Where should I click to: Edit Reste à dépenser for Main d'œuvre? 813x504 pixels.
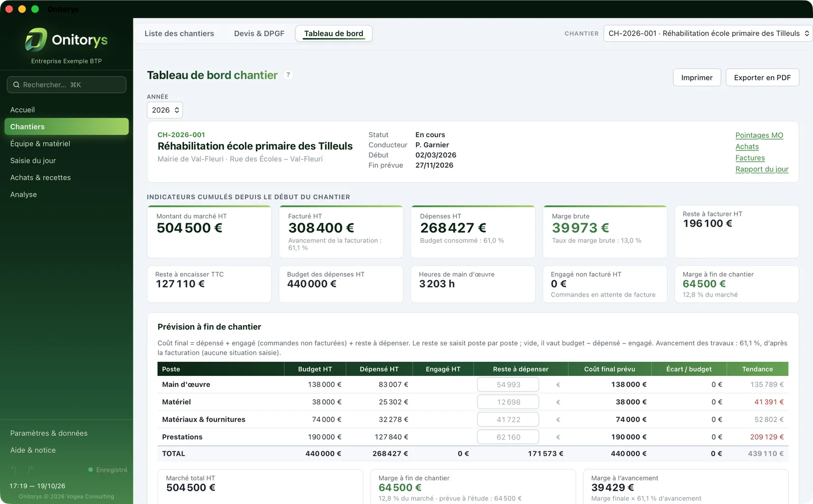click(508, 385)
